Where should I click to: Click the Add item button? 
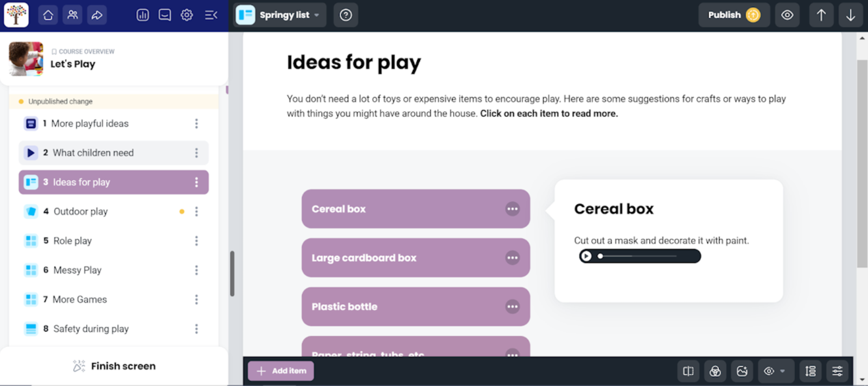click(281, 371)
